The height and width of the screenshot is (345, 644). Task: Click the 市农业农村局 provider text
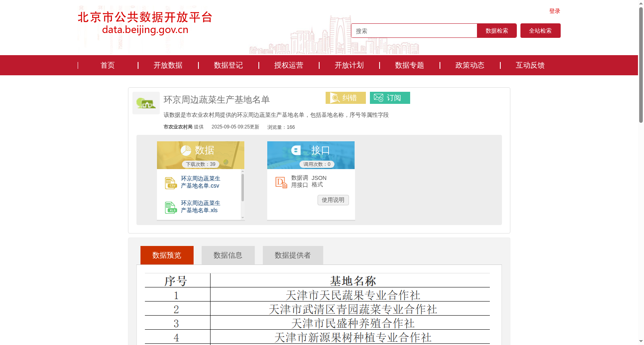click(178, 127)
